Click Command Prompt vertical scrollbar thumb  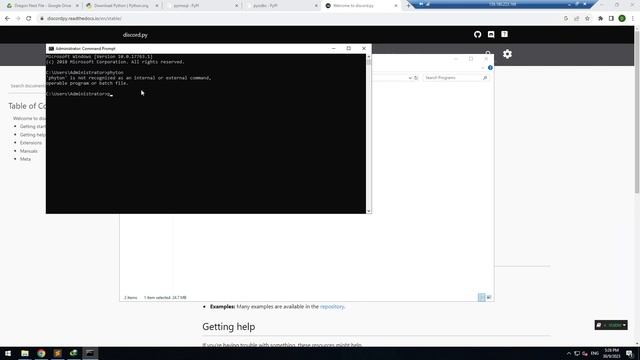(369, 62)
